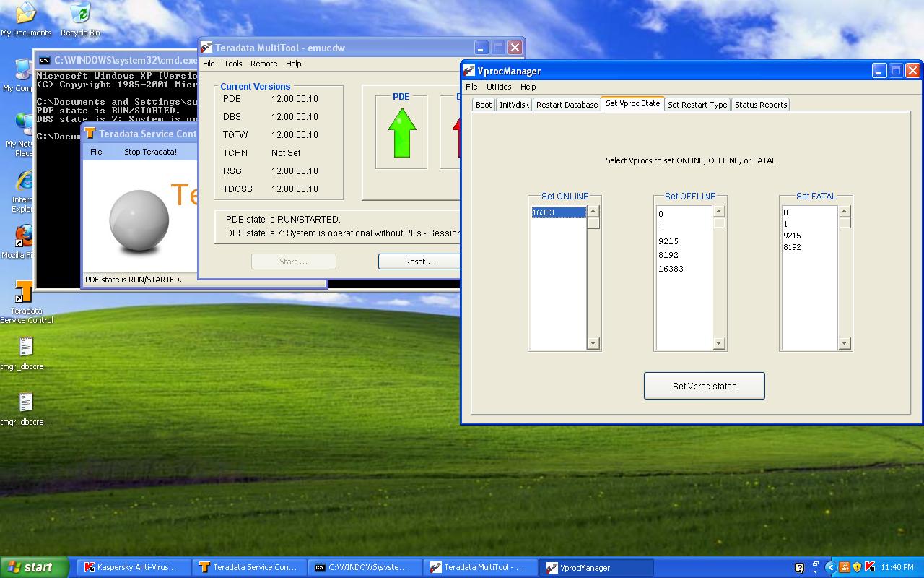Click the Set FATAL list scroll-up arrow
This screenshot has height=578, width=924.
click(845, 212)
